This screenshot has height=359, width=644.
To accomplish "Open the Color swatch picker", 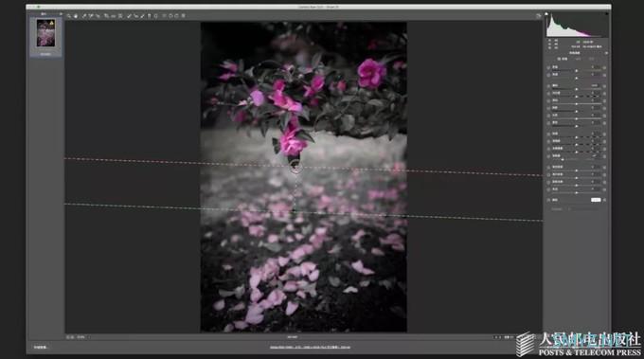I will coord(596,200).
